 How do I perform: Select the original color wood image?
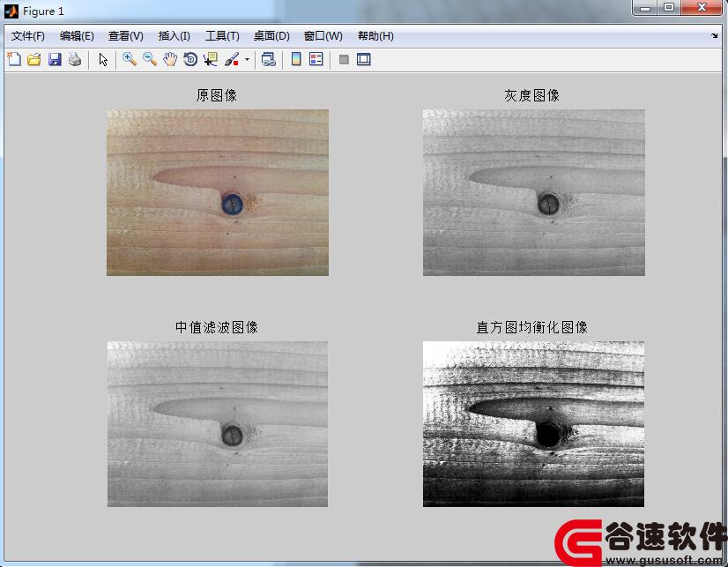click(x=218, y=193)
